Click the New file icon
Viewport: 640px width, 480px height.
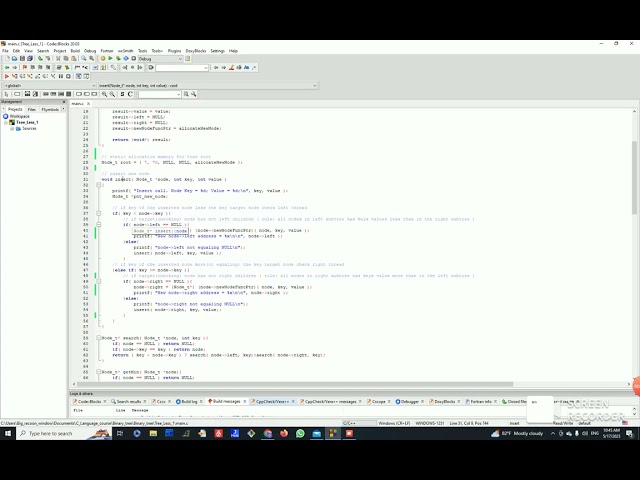tap(7, 59)
